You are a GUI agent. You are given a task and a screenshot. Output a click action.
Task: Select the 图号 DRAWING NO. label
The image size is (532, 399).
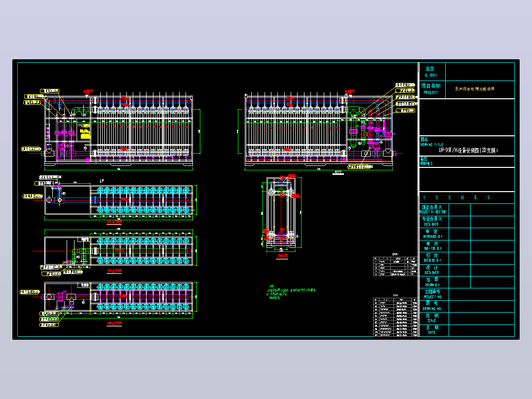pos(432,306)
